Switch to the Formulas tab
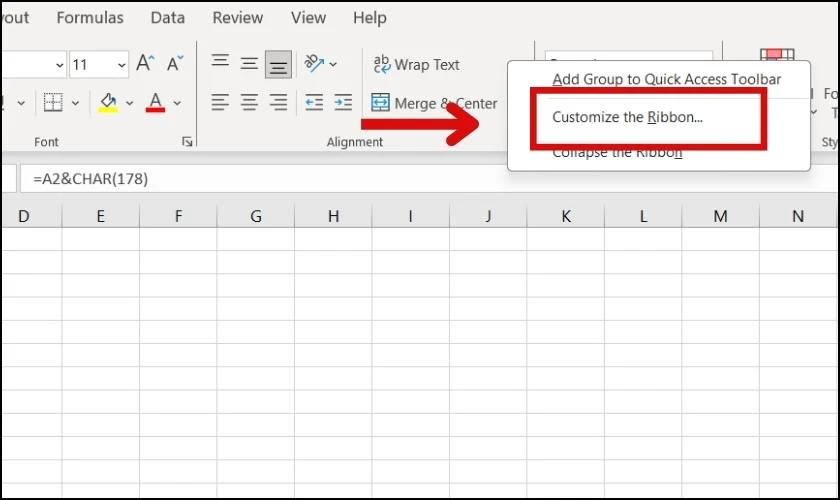The width and height of the screenshot is (840, 500). click(x=90, y=18)
